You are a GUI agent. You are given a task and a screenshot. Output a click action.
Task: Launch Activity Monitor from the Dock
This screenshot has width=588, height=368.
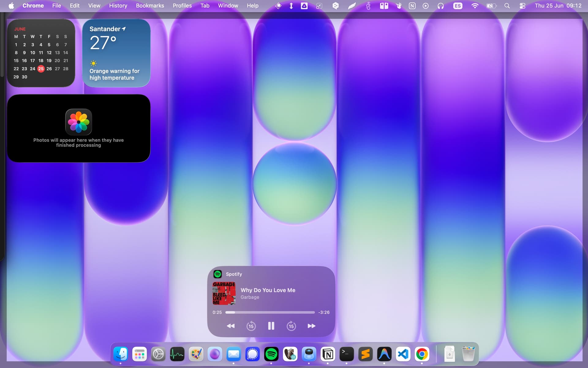click(177, 354)
